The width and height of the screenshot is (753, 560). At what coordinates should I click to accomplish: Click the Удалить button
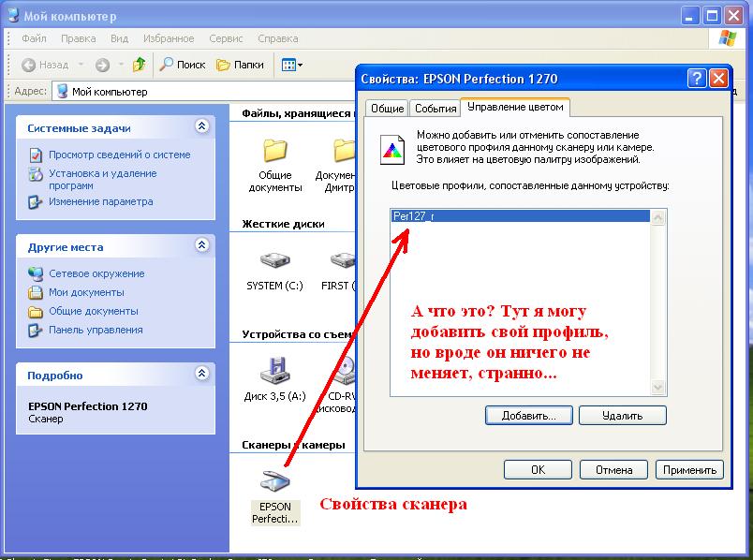[x=623, y=416]
